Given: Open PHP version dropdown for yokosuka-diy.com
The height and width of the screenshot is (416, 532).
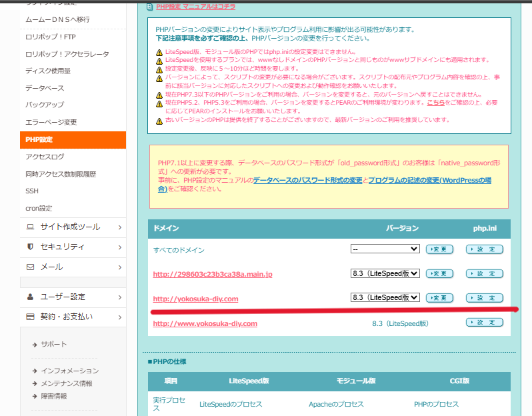Looking at the screenshot, I should point(385,297).
